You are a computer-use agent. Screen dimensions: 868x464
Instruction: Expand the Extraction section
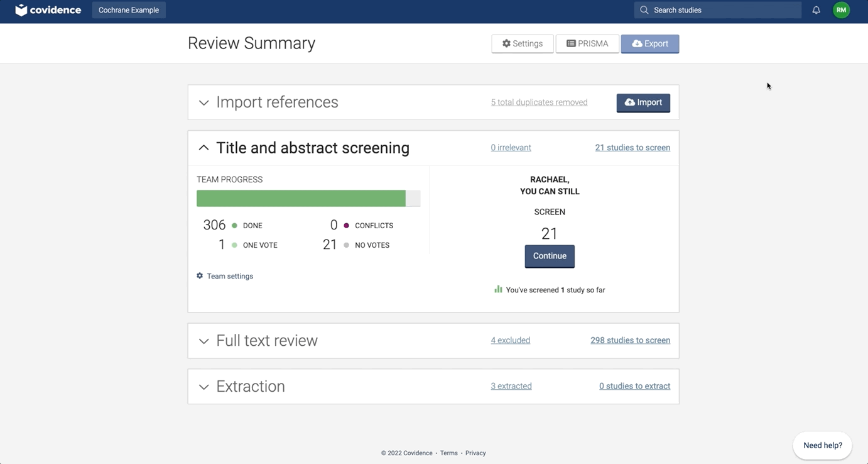pyautogui.click(x=203, y=387)
